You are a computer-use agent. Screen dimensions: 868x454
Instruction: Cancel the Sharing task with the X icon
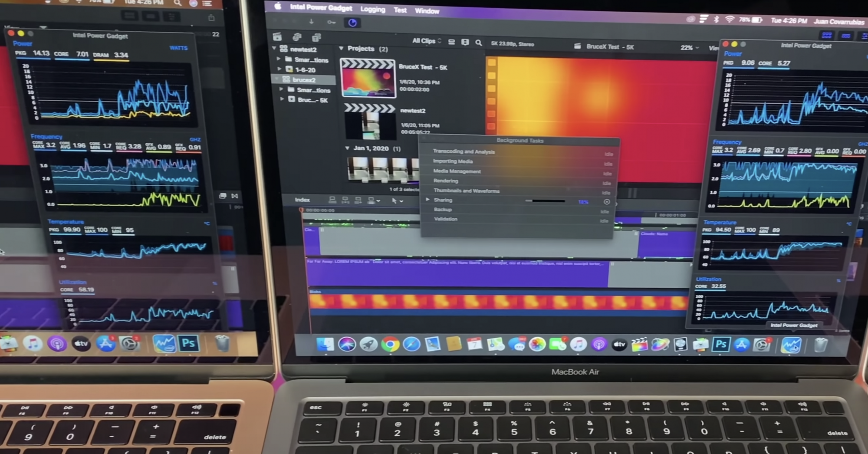607,202
